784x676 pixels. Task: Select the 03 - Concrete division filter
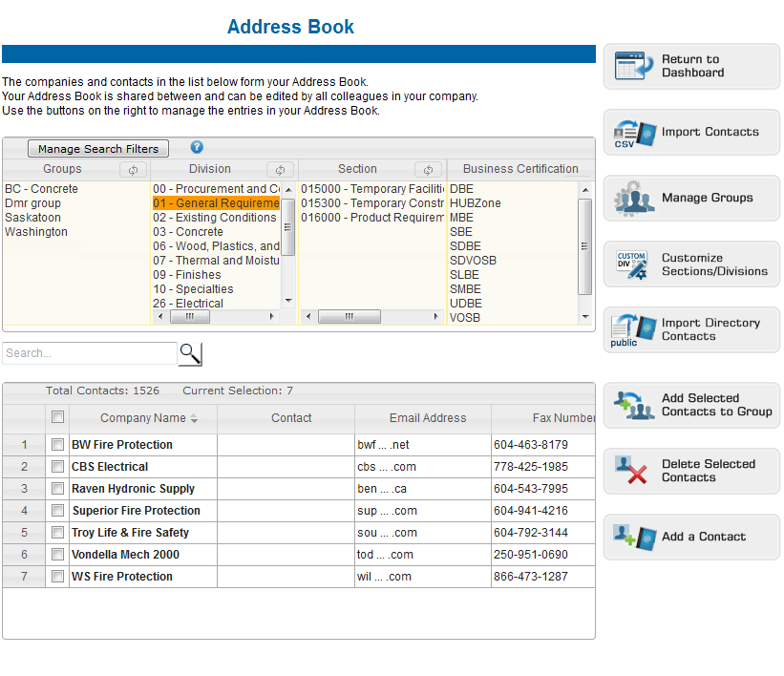tap(187, 231)
